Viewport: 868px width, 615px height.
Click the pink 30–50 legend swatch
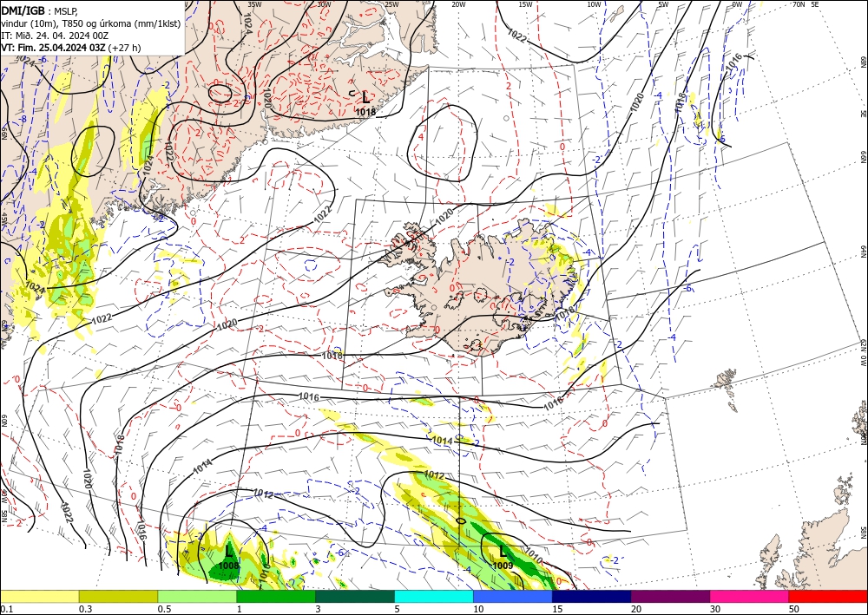[750, 596]
